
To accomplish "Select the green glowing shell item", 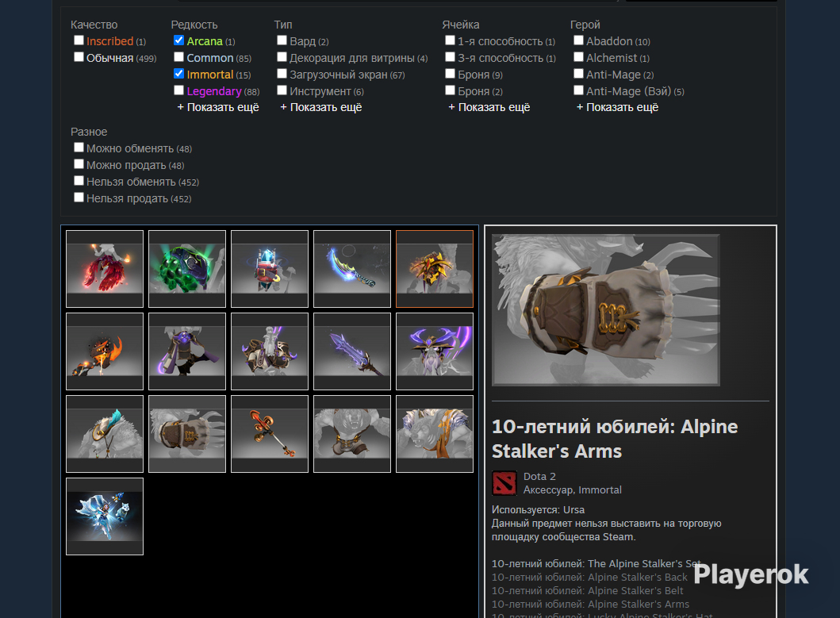I will pos(187,268).
